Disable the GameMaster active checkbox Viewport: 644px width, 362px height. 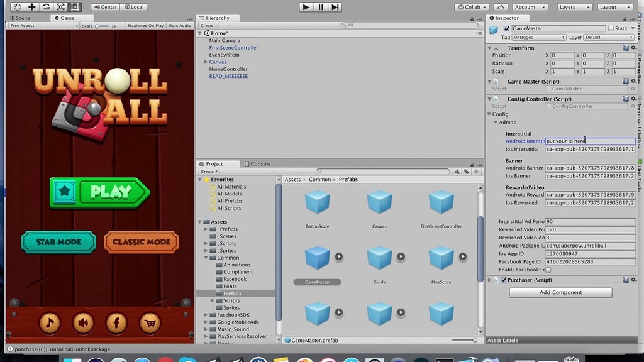(506, 28)
